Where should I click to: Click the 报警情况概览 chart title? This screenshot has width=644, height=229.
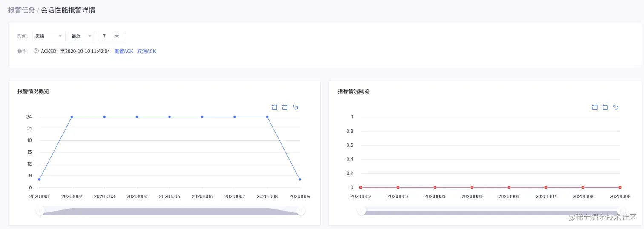(x=33, y=91)
